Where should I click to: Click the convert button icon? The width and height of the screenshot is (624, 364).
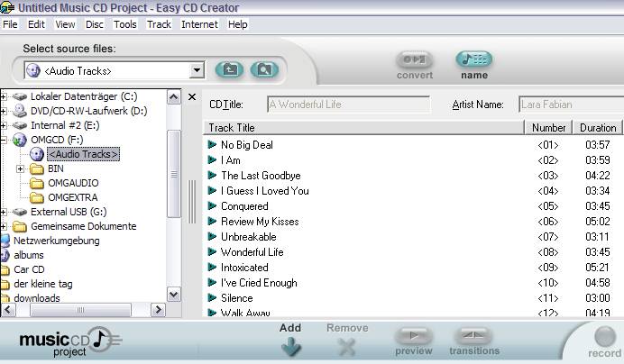[414, 59]
